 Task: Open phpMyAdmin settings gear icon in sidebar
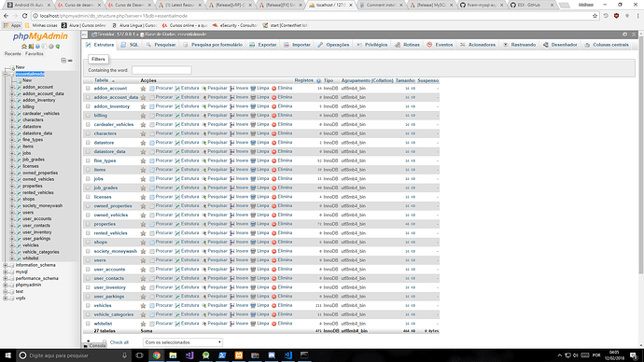point(51,47)
